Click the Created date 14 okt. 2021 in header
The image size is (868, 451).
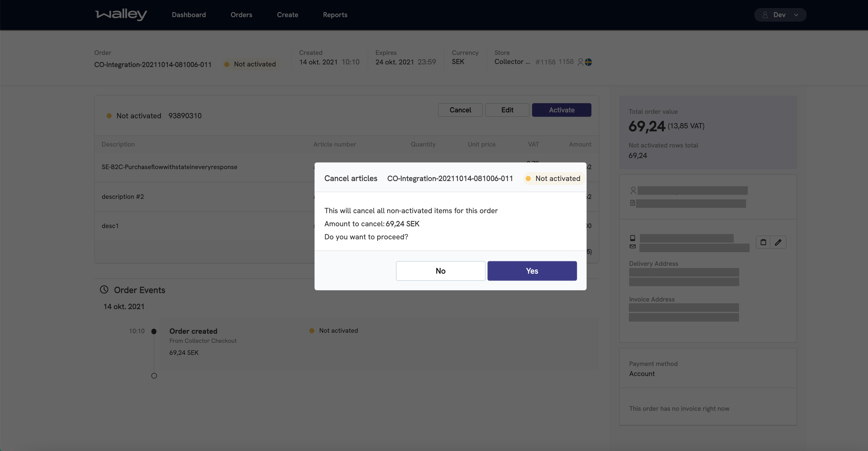pos(318,62)
